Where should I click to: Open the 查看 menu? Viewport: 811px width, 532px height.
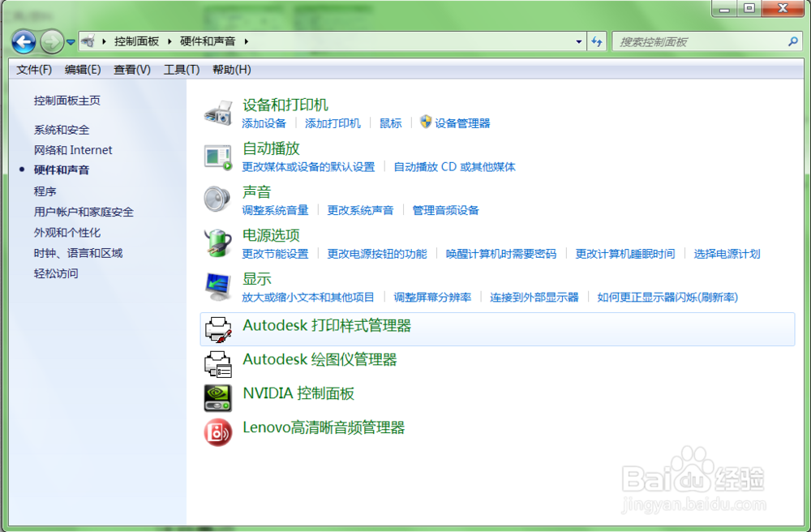(131, 69)
